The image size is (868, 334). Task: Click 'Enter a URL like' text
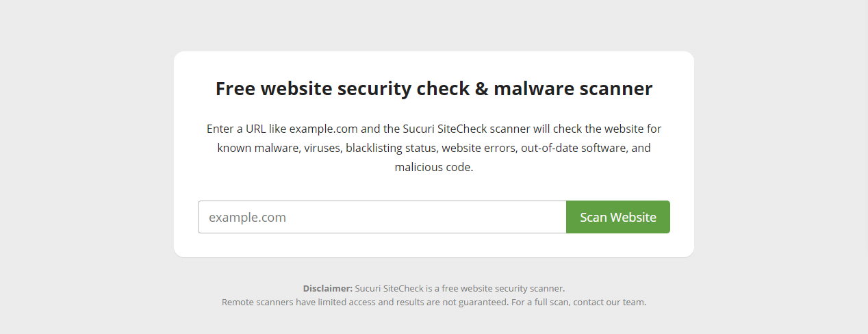click(246, 129)
